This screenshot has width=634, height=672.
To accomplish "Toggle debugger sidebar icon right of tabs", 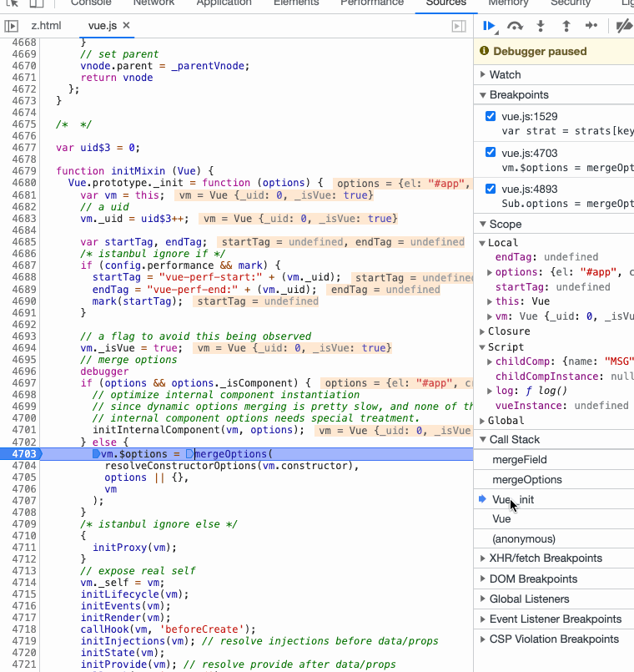I will pos(459,26).
